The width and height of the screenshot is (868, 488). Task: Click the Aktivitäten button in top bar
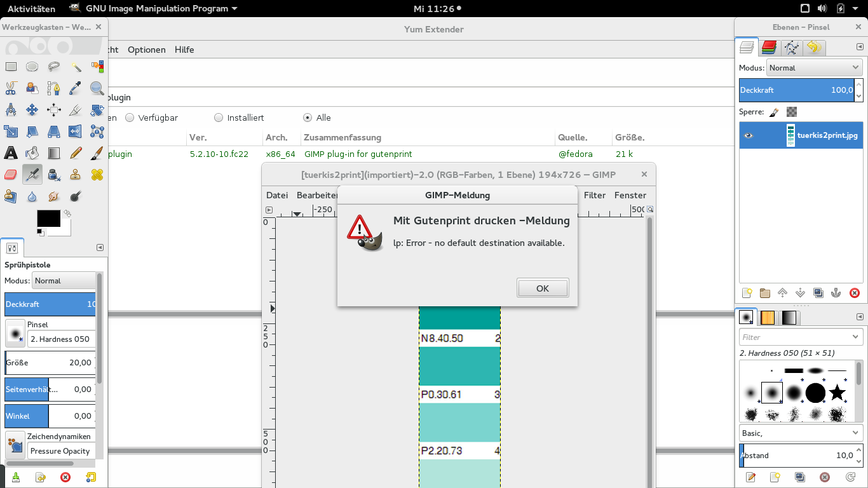[31, 8]
